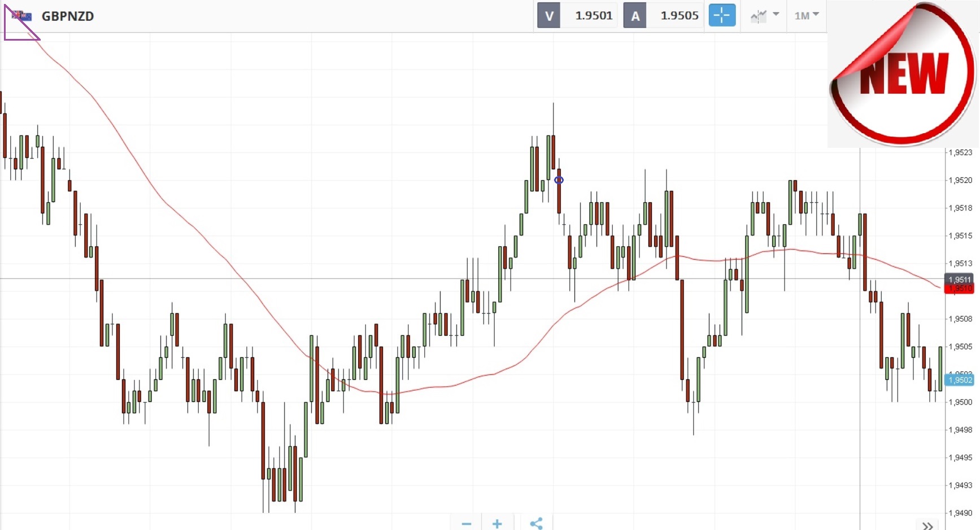Click the share chart icon
The width and height of the screenshot is (980, 530).
tap(536, 523)
